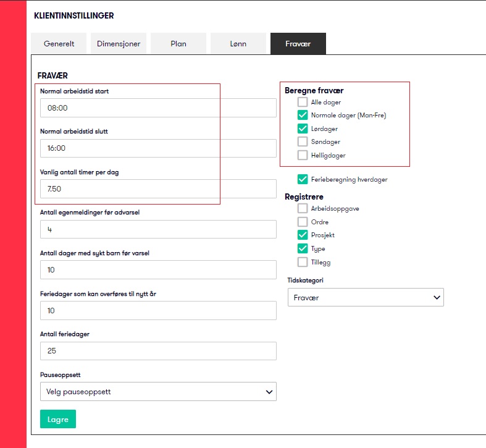Click Antall egenmeldinger før advarsel field
Screen dimensions: 486x448
(x=158, y=229)
